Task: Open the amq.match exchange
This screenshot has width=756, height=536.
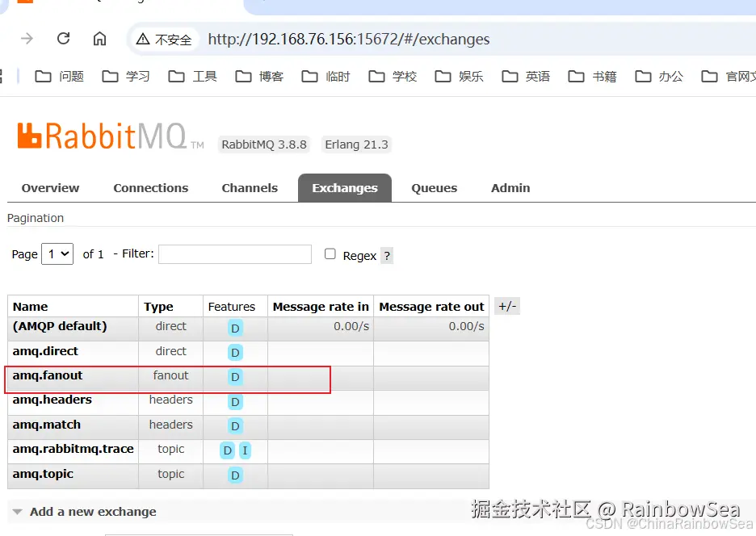Action: (x=47, y=425)
